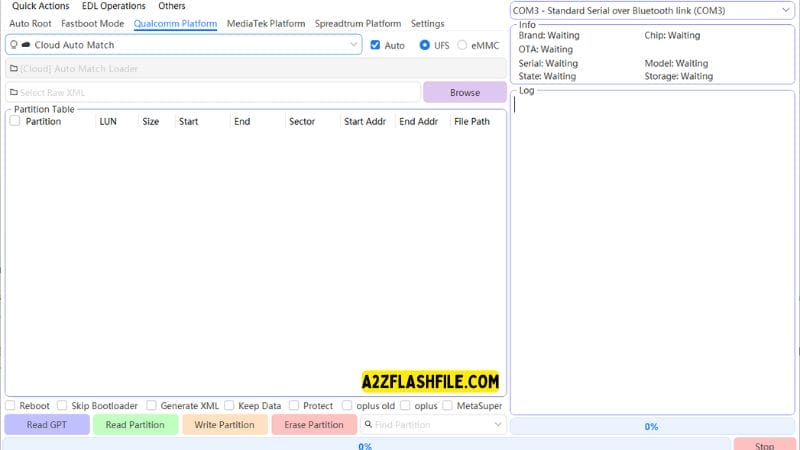Click the magnifier icon in Find Partition
Viewport: 800px width, 450px height.
(x=368, y=424)
